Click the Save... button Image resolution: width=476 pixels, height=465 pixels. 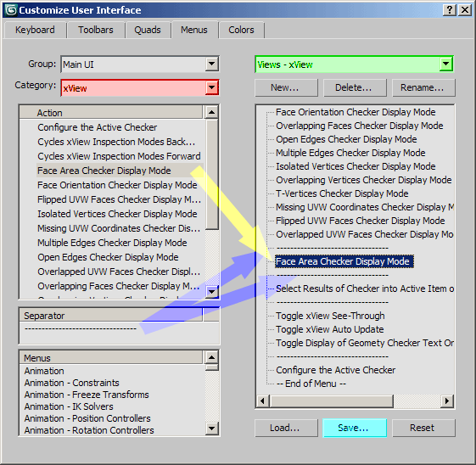tap(355, 428)
